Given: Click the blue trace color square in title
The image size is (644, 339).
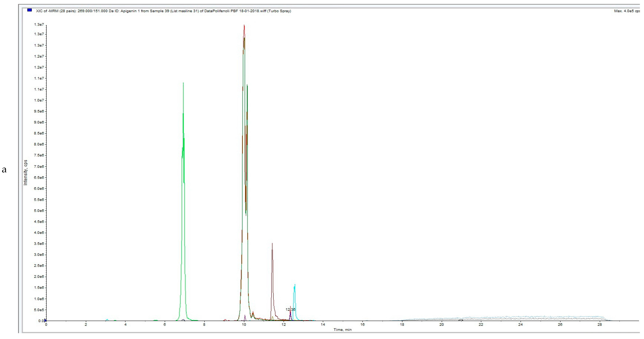Looking at the screenshot, I should coord(29,10).
